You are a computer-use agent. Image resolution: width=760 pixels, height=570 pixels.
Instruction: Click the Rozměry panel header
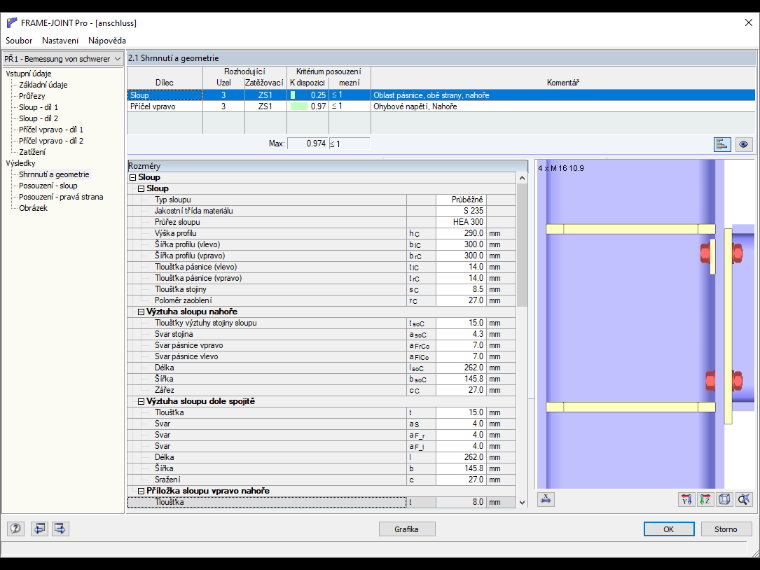pyautogui.click(x=328, y=166)
